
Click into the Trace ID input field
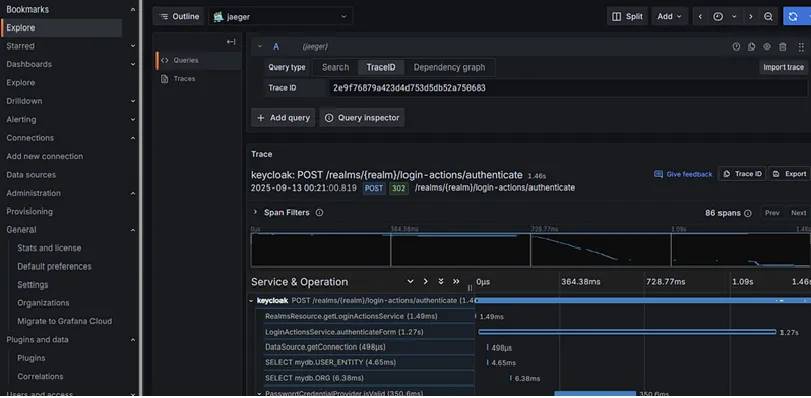(568, 88)
